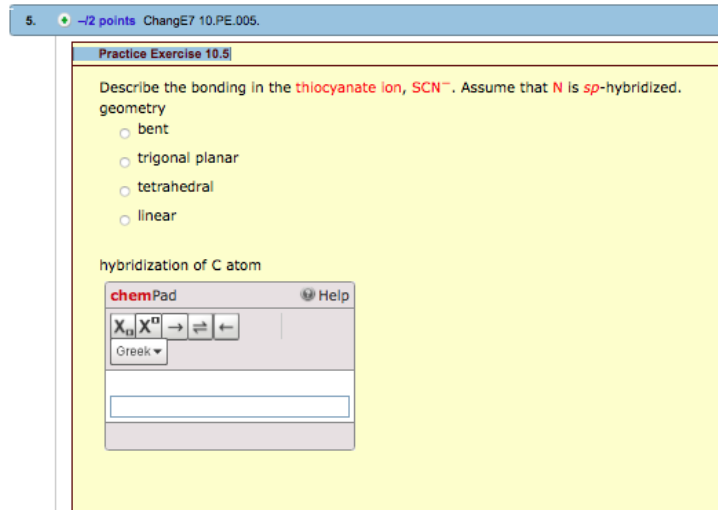The height and width of the screenshot is (510, 718).
Task: Focus the chemPad answer input field
Action: (229, 406)
